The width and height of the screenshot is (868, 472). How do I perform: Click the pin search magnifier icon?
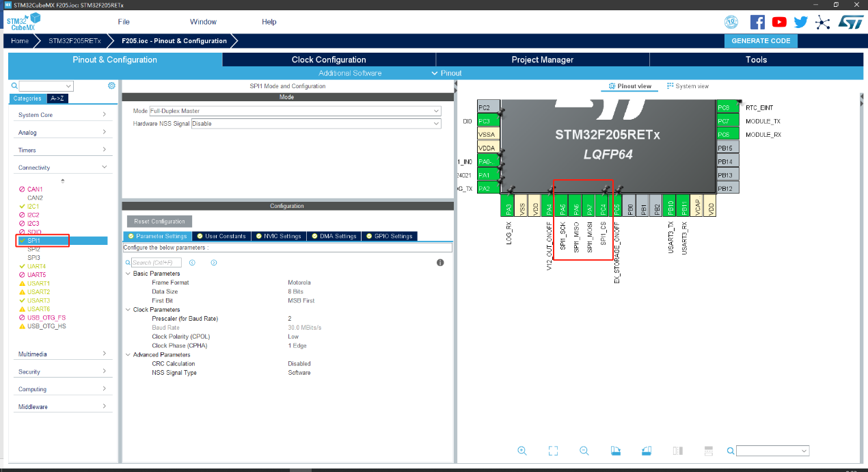coord(731,451)
